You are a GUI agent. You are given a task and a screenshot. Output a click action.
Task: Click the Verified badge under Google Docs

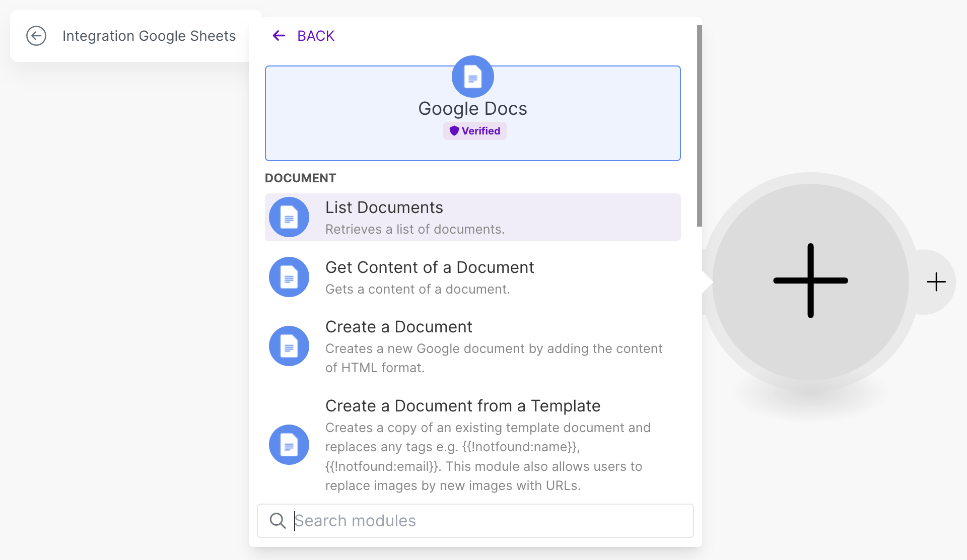coord(475,131)
